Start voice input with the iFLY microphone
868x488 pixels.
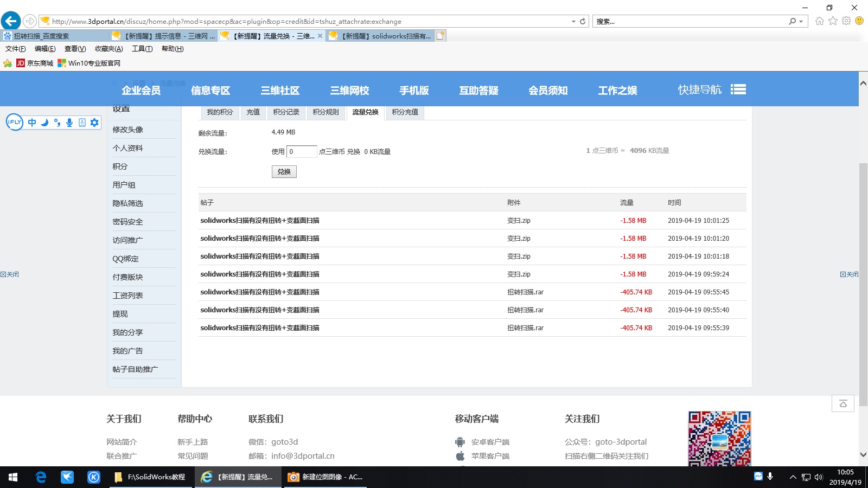pyautogui.click(x=69, y=123)
